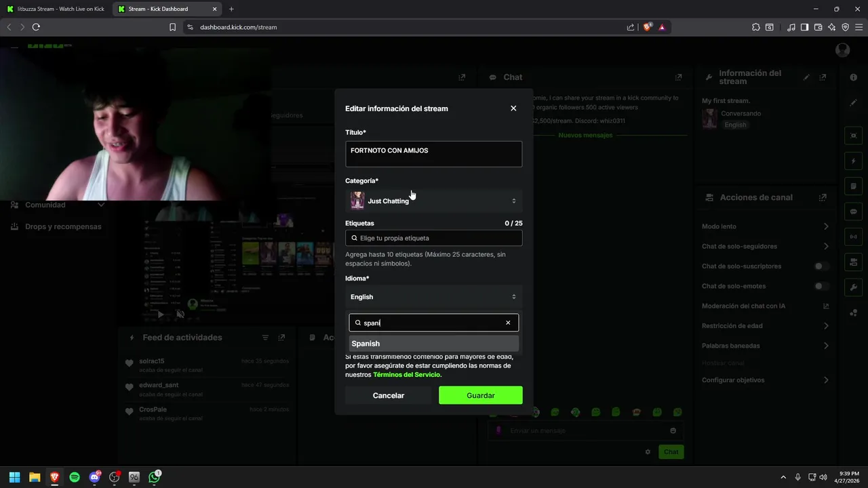Open WhatsApp from the taskbar
The image size is (868, 488).
(x=155, y=477)
